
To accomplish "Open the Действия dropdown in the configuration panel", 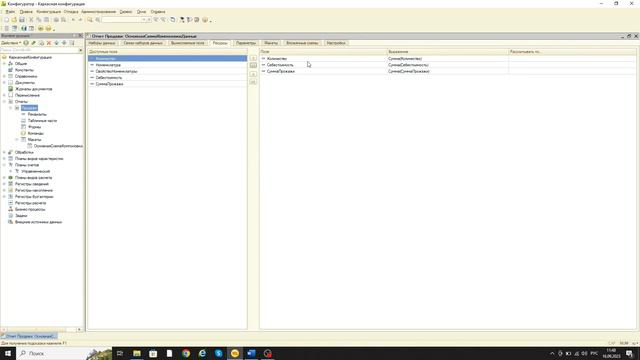I will tap(11, 43).
